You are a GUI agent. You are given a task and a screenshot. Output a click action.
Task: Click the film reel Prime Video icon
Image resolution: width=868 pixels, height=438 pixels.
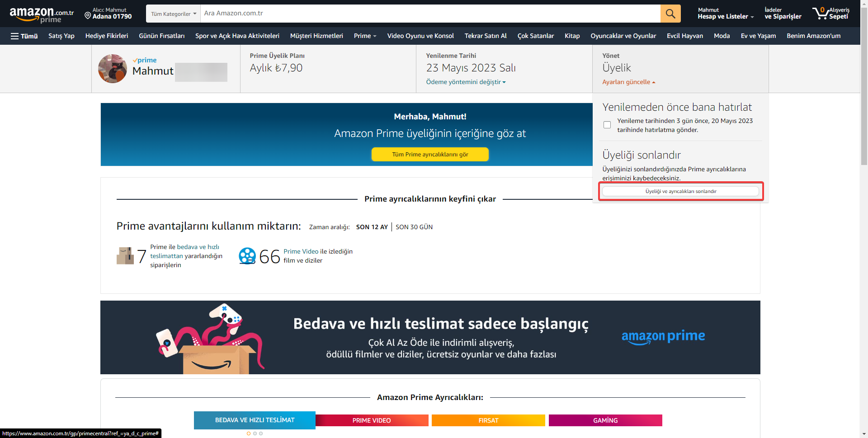coord(247,256)
